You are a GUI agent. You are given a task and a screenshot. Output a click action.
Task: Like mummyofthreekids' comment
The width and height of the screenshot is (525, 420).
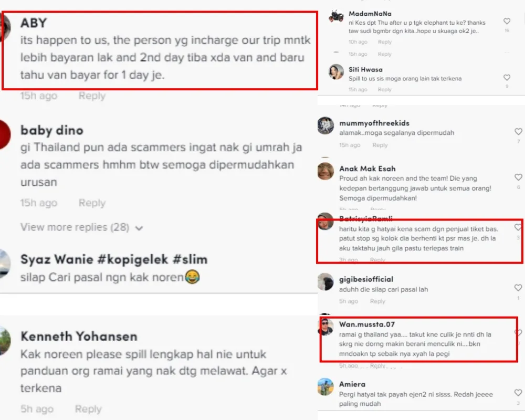click(x=518, y=132)
